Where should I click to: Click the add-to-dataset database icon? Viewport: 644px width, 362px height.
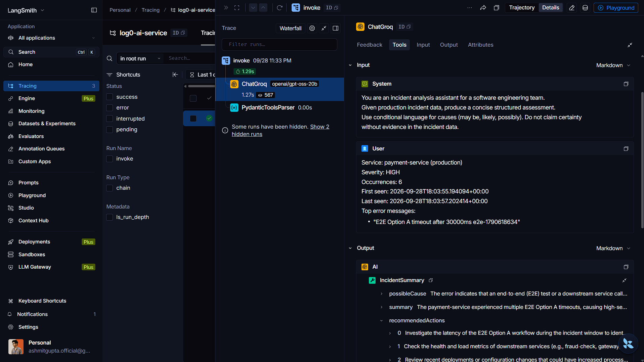click(x=585, y=8)
